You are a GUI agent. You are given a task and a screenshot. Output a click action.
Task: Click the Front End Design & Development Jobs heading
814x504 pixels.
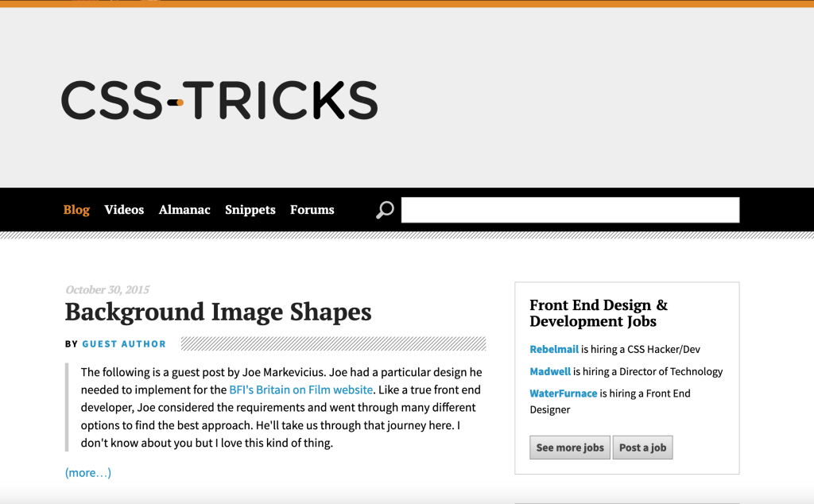click(x=599, y=313)
